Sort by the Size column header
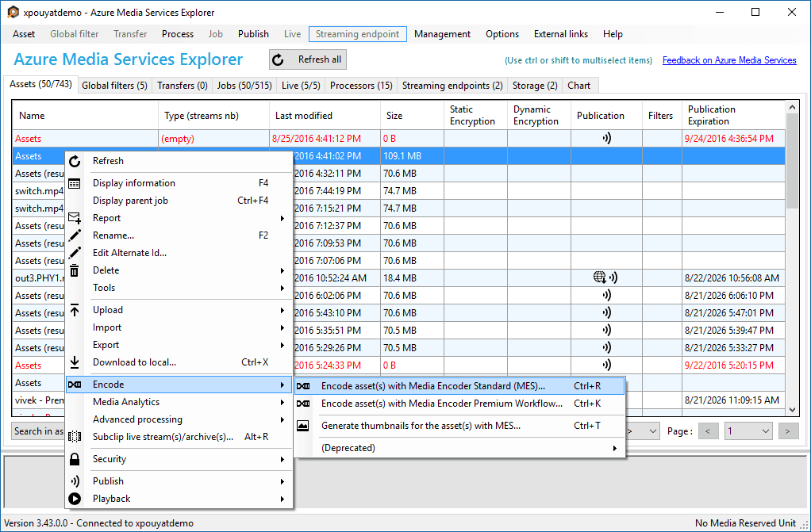This screenshot has width=811, height=532. tap(412, 116)
